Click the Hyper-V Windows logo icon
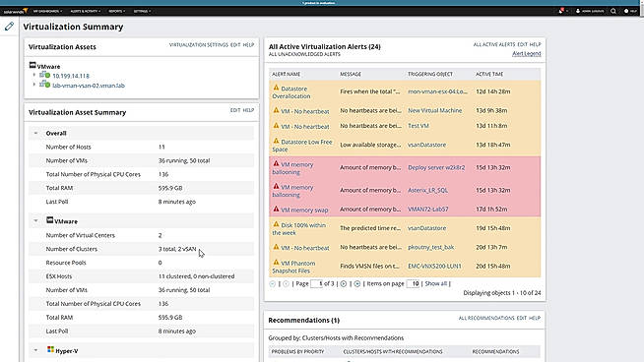The image size is (644, 362). click(x=50, y=349)
